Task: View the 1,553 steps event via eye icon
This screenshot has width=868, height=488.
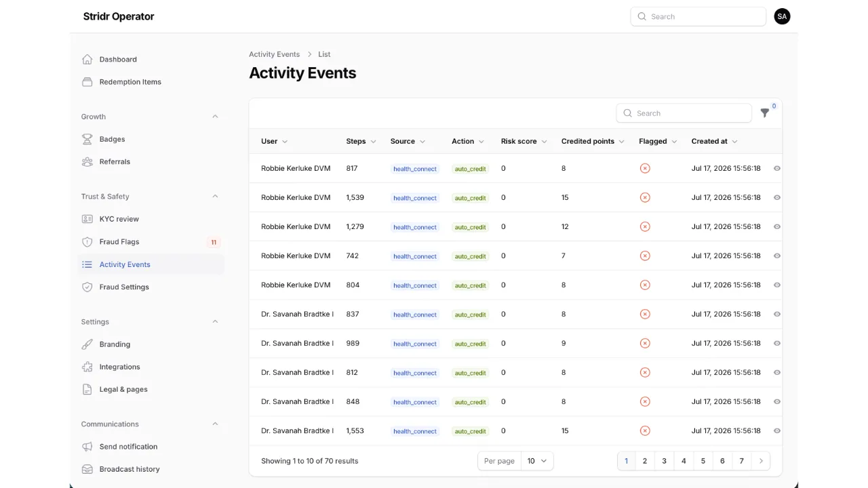Action: click(x=777, y=430)
